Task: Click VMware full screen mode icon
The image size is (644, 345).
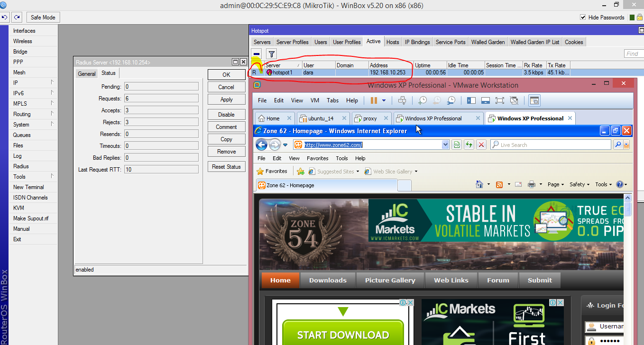Action: tap(499, 100)
